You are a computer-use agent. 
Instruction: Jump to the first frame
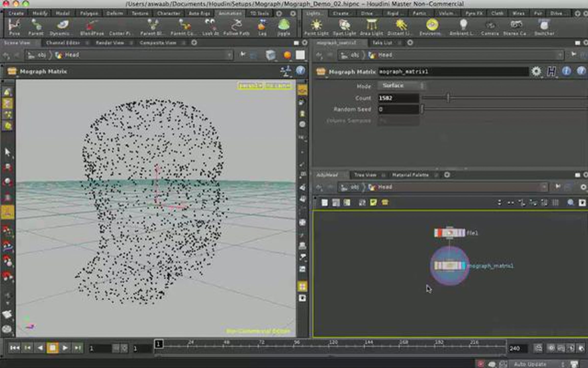coord(14,348)
